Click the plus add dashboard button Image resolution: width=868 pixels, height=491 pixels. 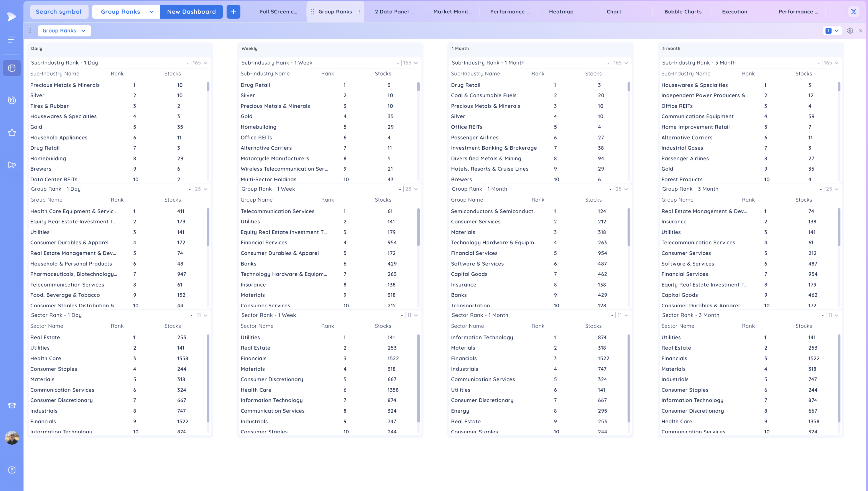click(x=233, y=12)
